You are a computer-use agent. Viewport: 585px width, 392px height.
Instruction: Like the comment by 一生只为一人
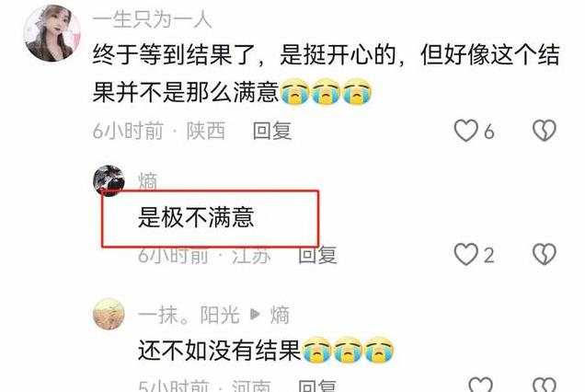point(465,131)
